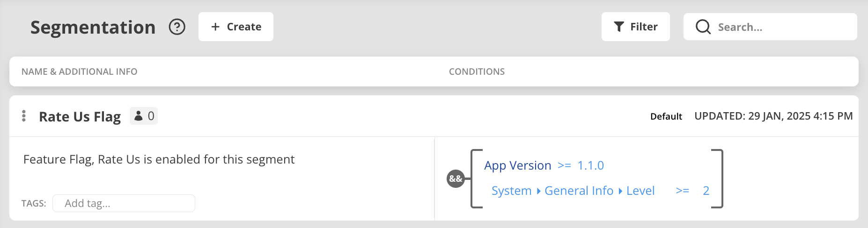
Task: Open the Rate Us Flag segment title
Action: 80,116
